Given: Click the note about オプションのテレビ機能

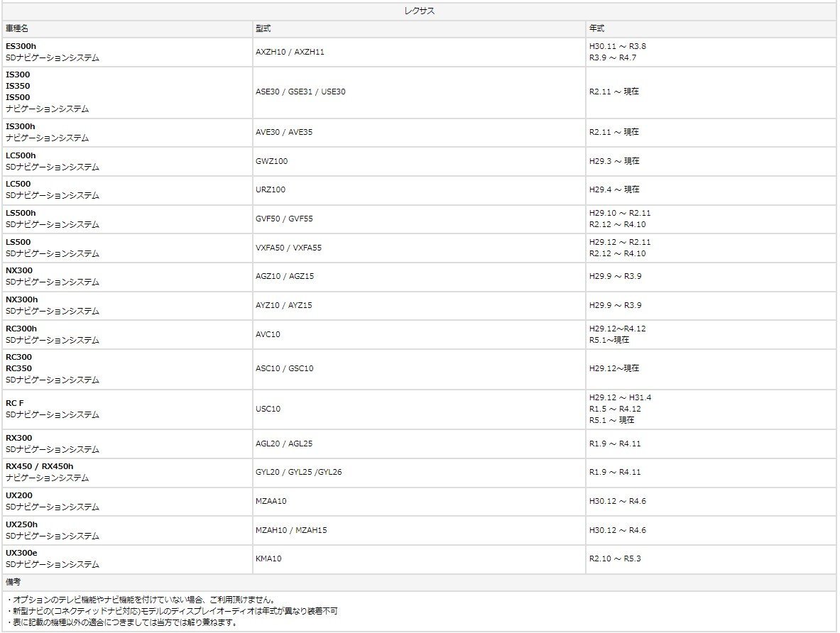Looking at the screenshot, I should (x=141, y=600).
